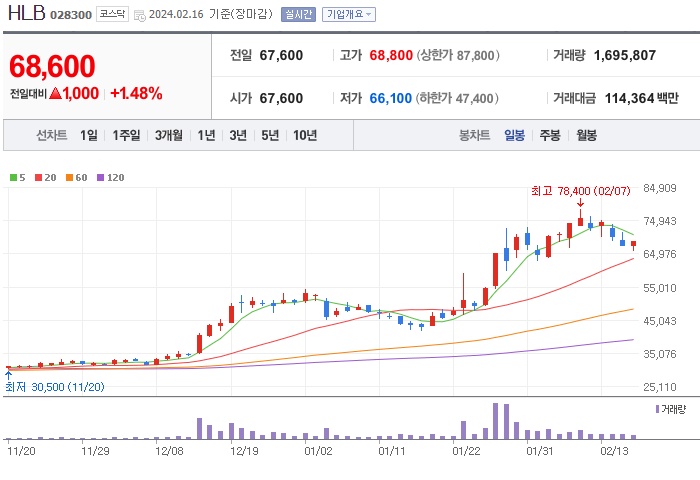
Task: Click the previous close value 전일 67,600
Action: pyautogui.click(x=281, y=55)
